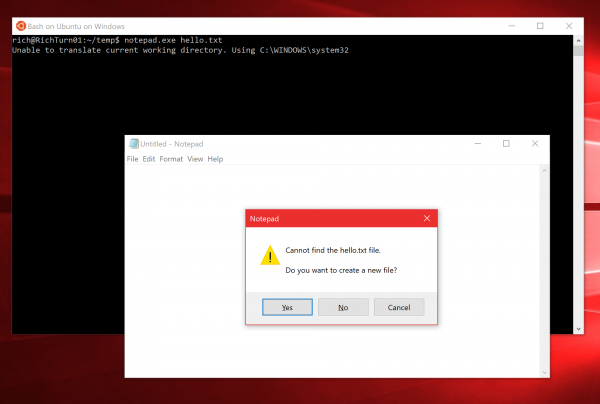Open the Help menu in Notepad
This screenshot has height=404, width=600.
point(215,159)
